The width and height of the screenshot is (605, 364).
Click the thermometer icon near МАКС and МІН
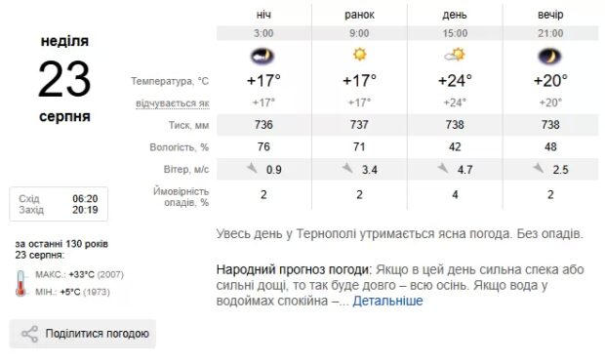[x=20, y=283]
